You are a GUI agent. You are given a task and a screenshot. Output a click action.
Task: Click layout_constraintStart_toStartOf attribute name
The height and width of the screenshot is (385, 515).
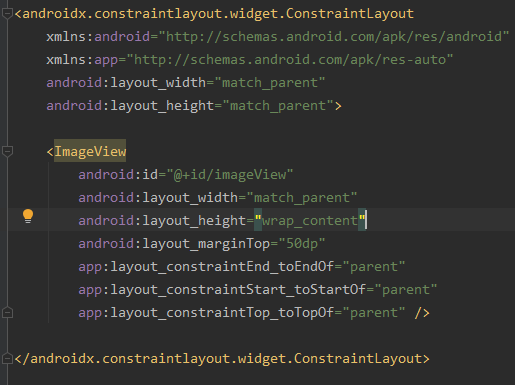[222, 289]
